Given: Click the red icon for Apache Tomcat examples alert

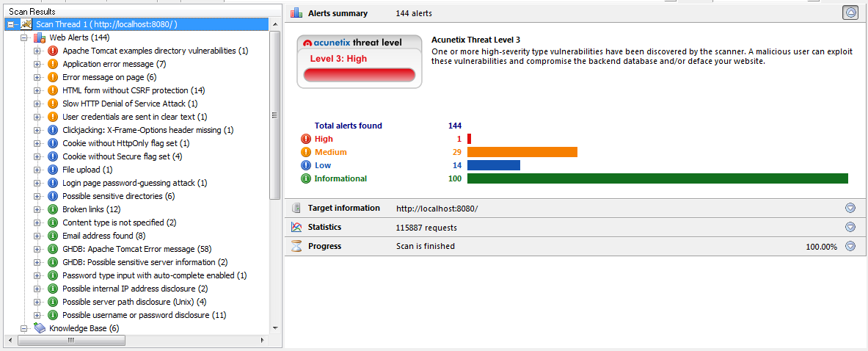Looking at the screenshot, I should click(53, 51).
